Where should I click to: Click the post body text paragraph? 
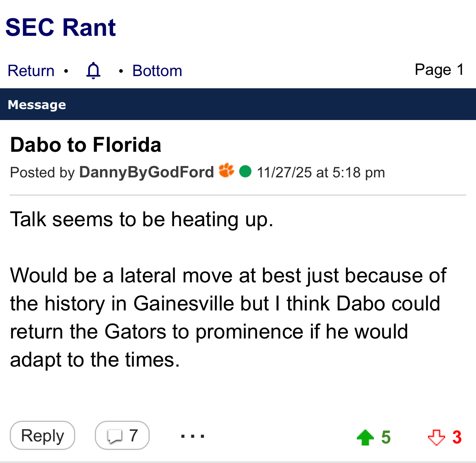pyautogui.click(x=228, y=317)
